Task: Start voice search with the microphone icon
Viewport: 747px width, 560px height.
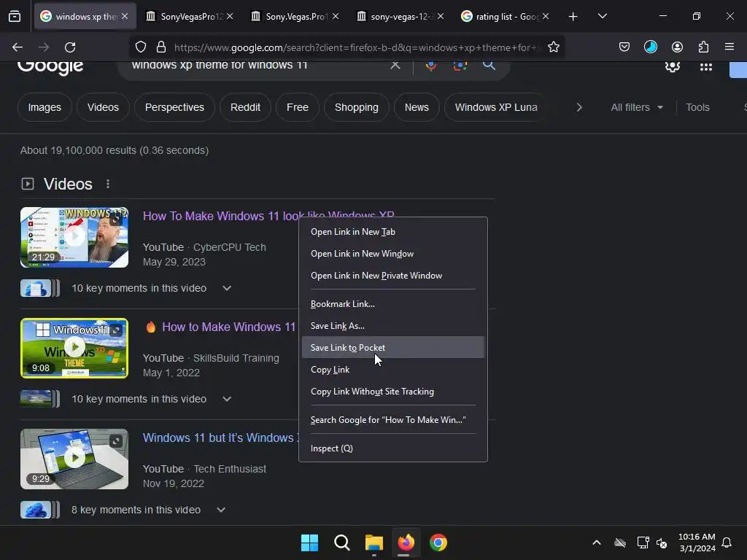Action: pyautogui.click(x=430, y=66)
